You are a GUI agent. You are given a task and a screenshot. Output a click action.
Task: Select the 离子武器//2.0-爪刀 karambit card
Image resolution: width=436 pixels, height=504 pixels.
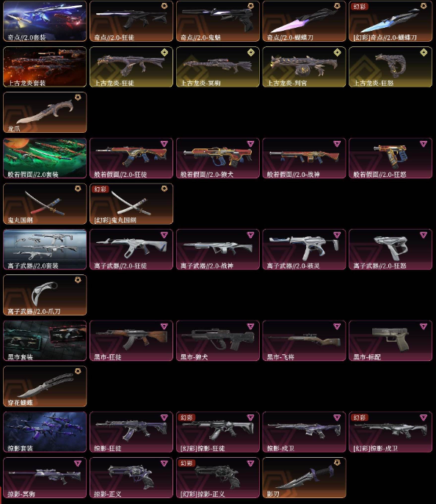click(x=45, y=295)
